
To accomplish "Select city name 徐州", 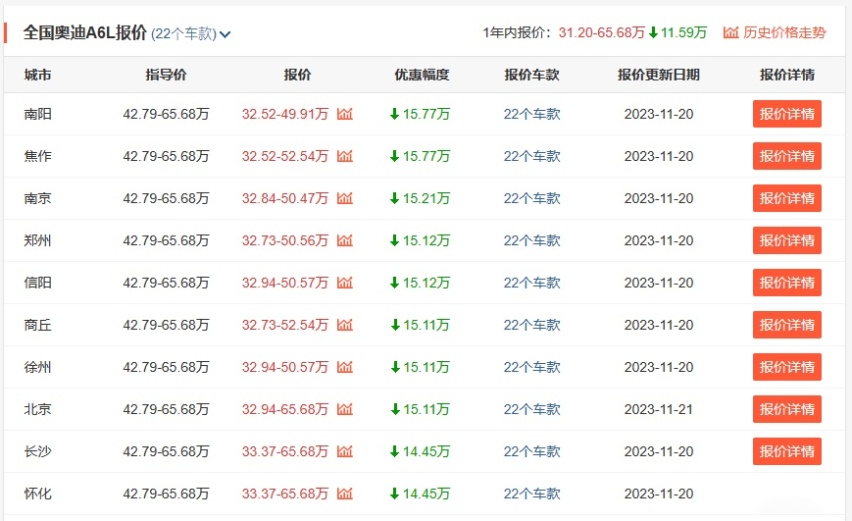I will pos(37,367).
